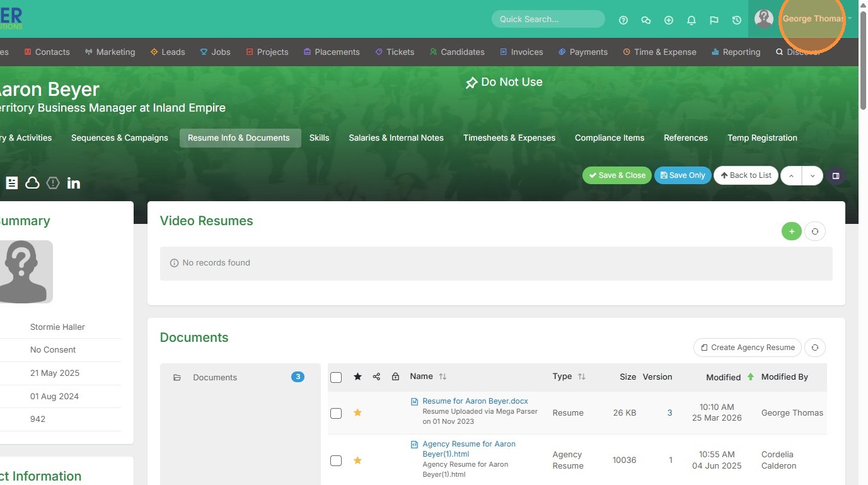Click the lock column header icon
The height and width of the screenshot is (485, 868).
pyautogui.click(x=395, y=377)
